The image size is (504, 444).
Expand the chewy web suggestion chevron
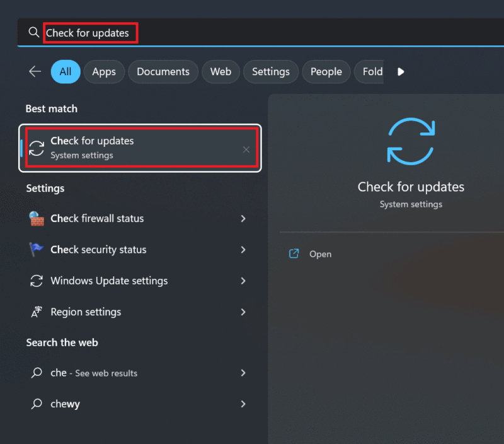243,404
